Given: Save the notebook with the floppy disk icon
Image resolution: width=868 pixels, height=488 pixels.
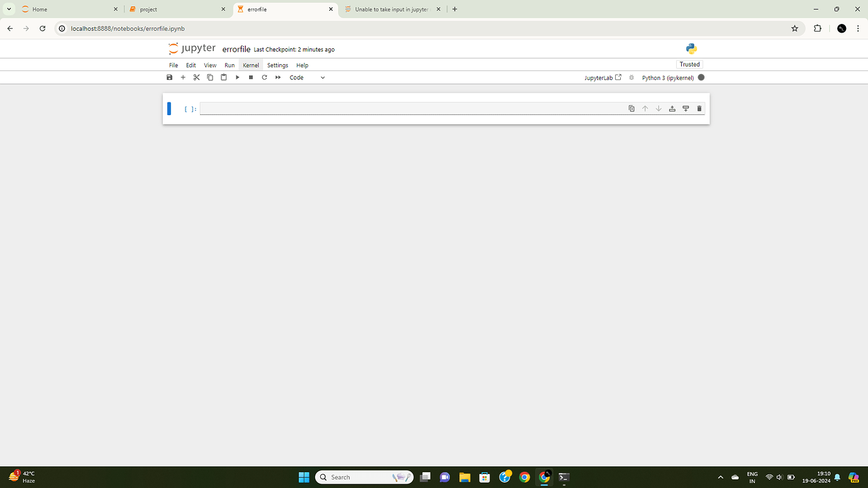Looking at the screenshot, I should pyautogui.click(x=169, y=77).
